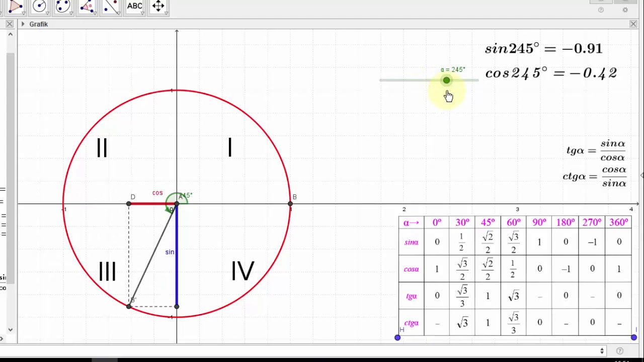644x362 pixels.
Task: Close the Grafik view panel
Action: coord(633,24)
